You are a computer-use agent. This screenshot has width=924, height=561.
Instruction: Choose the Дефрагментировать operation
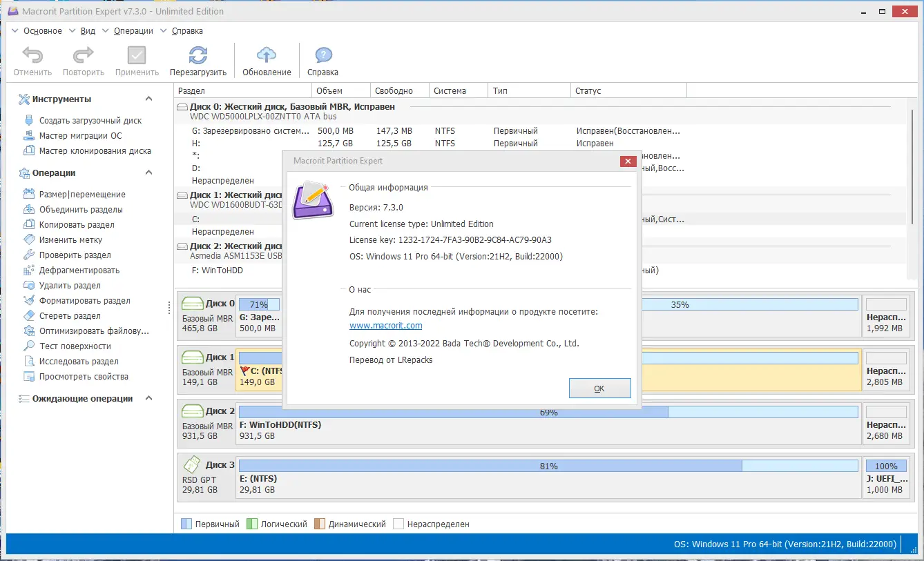[79, 270]
